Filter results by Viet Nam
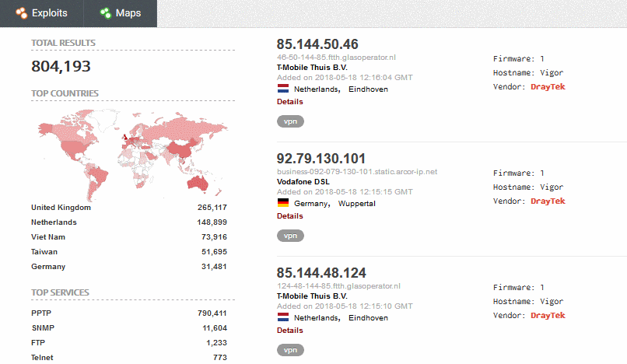 pos(48,237)
